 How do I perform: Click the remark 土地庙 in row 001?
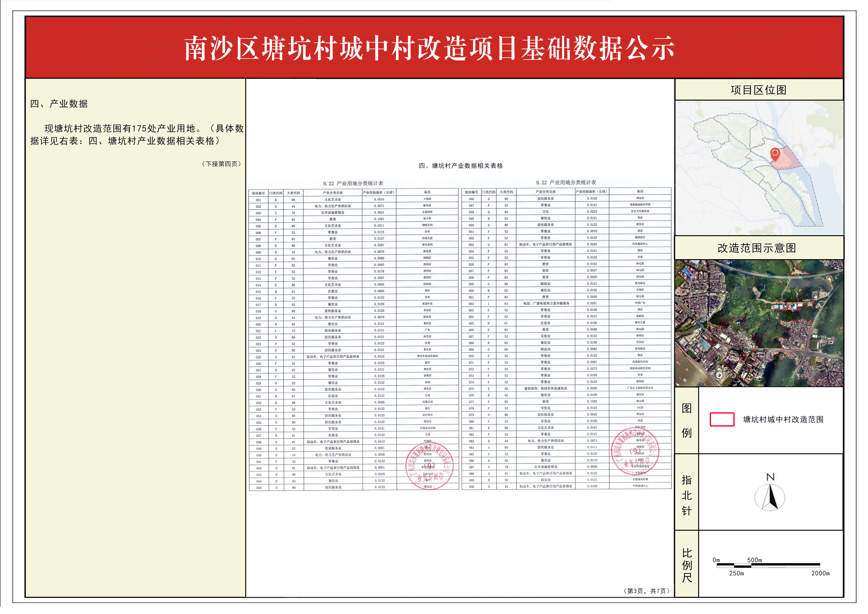(427, 199)
